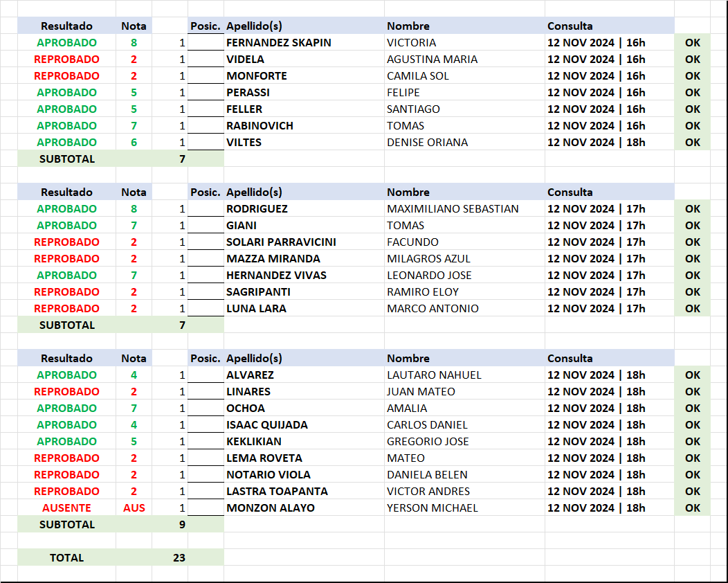The width and height of the screenshot is (728, 583).
Task: Select APROBADO result for OCHOA
Action: pyautogui.click(x=66, y=409)
